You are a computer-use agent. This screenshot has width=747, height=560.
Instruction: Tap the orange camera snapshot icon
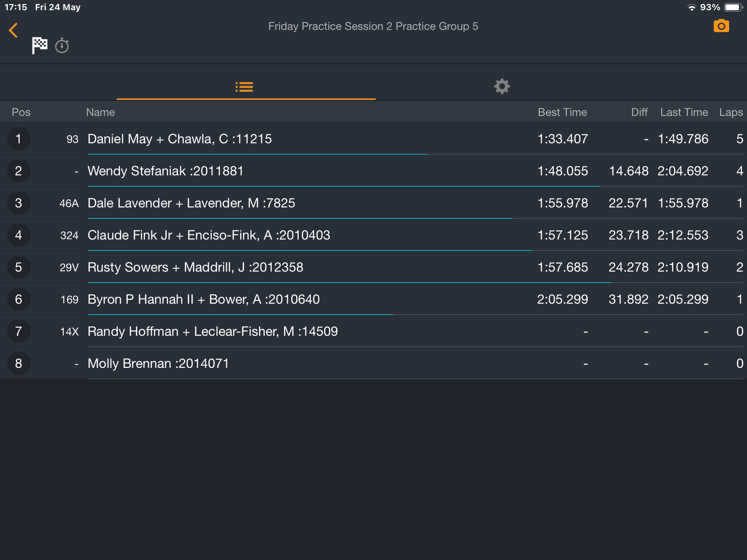[x=721, y=26]
